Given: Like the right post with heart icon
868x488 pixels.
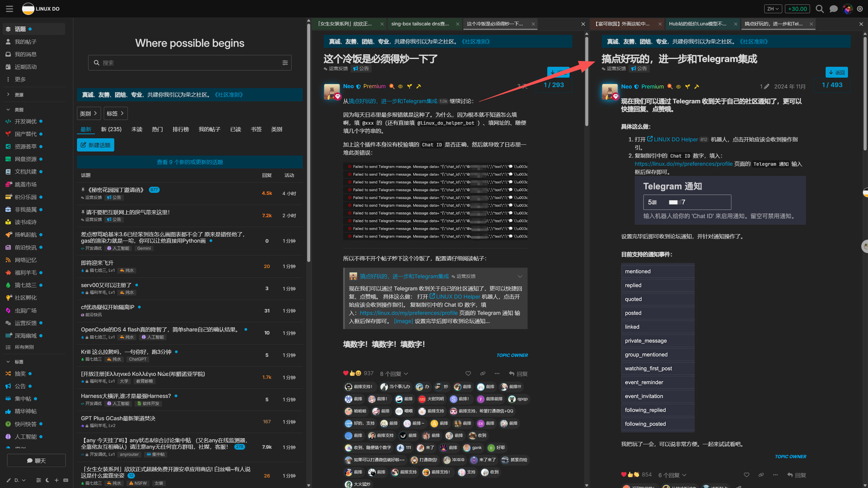Looking at the screenshot, I should 746,475.
